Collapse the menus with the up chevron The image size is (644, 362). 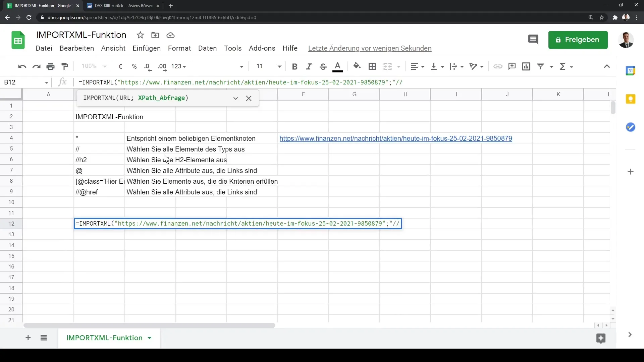[x=607, y=66]
